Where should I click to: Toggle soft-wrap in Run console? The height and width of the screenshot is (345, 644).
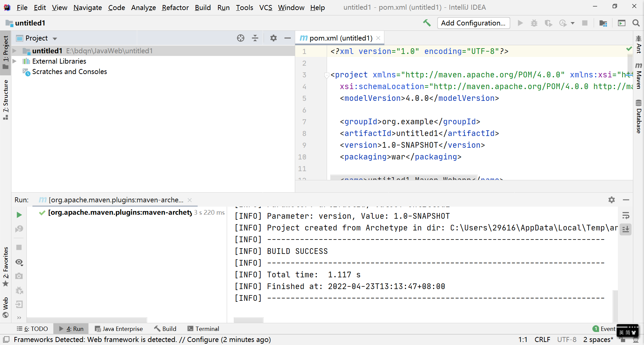626,215
